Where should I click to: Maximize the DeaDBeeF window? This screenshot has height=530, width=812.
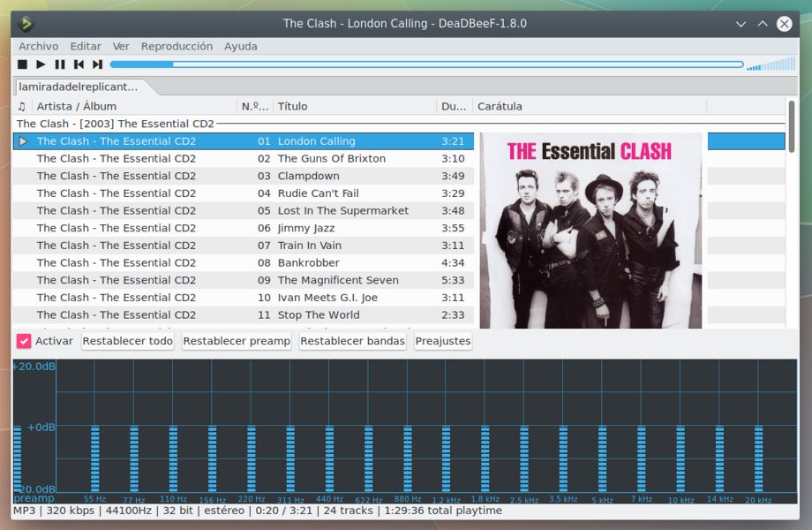point(763,24)
